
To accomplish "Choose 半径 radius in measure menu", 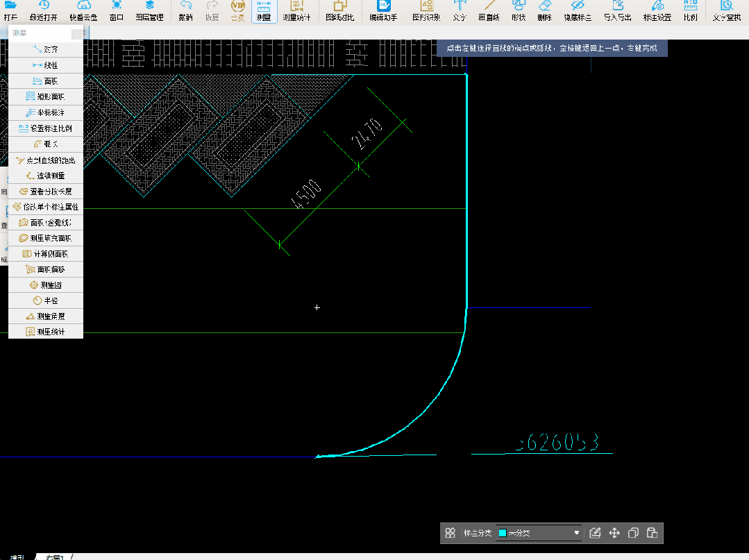I will click(x=46, y=300).
